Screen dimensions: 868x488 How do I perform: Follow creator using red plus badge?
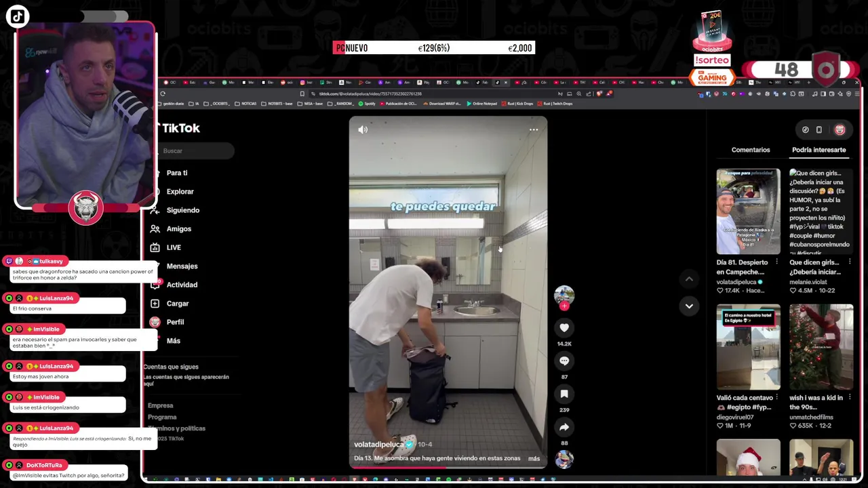pos(564,306)
